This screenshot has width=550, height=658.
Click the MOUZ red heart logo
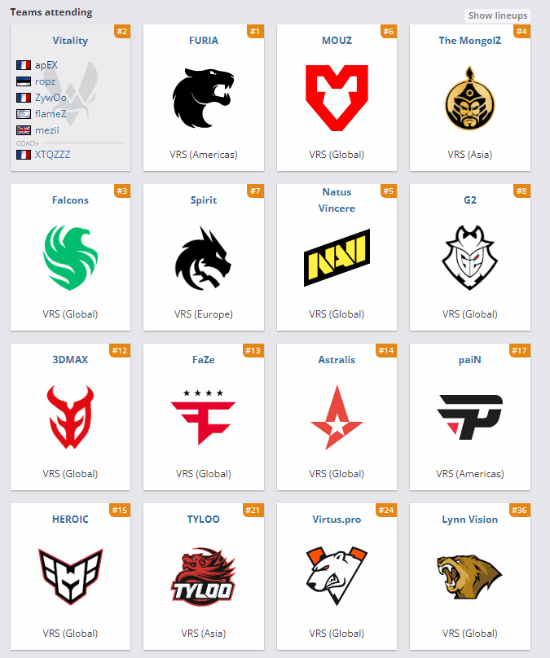pyautogui.click(x=336, y=98)
